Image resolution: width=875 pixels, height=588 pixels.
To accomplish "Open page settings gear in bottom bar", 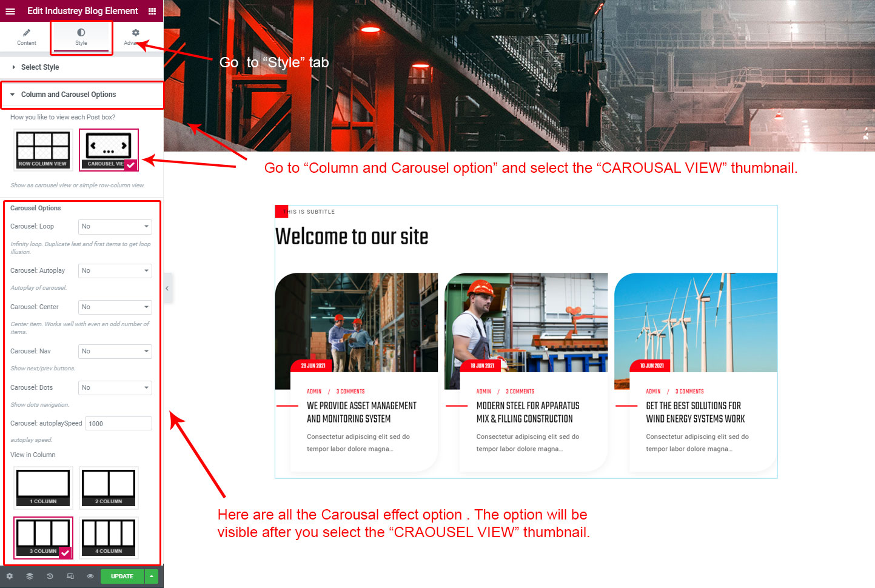I will coord(10,576).
